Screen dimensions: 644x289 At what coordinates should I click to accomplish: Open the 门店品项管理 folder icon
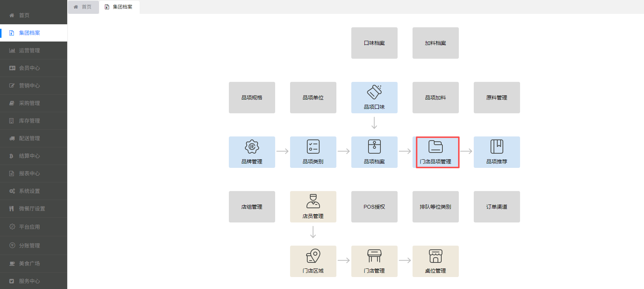click(x=436, y=147)
